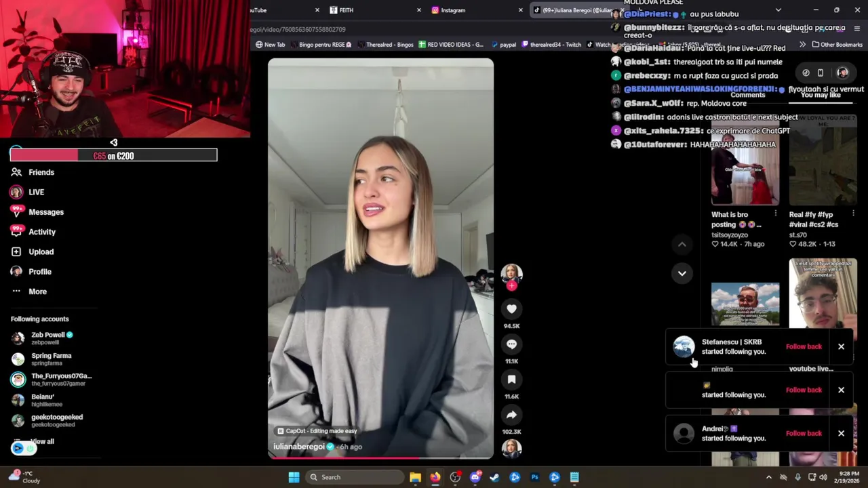Expand View all following accounts

[x=42, y=441]
